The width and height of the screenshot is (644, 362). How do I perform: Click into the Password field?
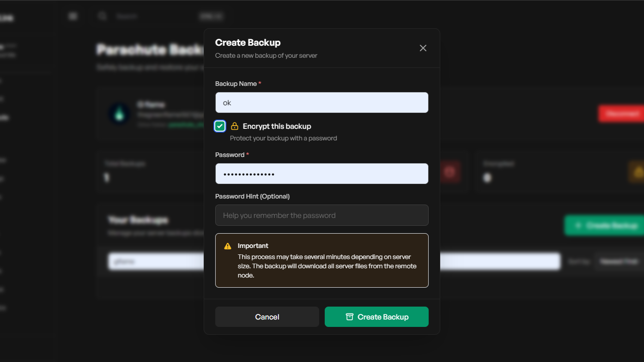(x=322, y=174)
